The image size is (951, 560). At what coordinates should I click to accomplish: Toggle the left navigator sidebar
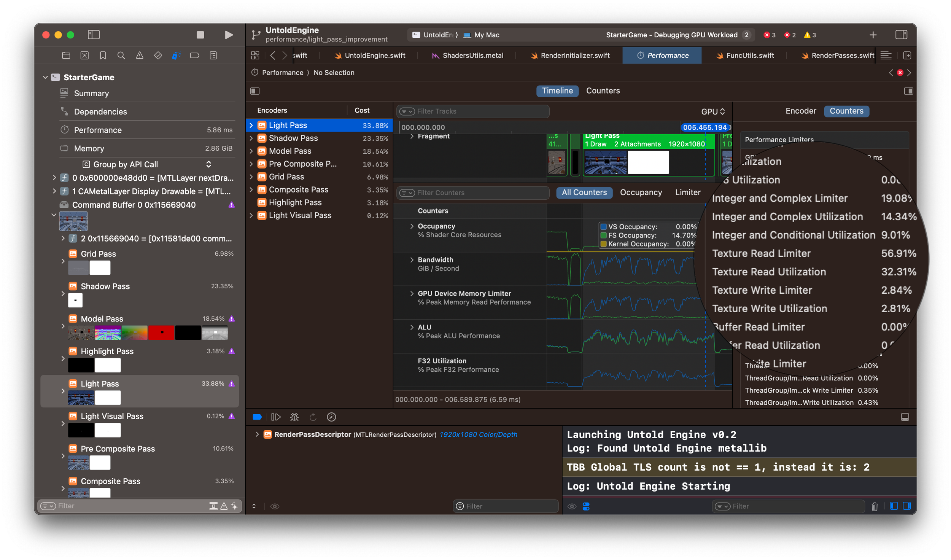click(x=94, y=35)
